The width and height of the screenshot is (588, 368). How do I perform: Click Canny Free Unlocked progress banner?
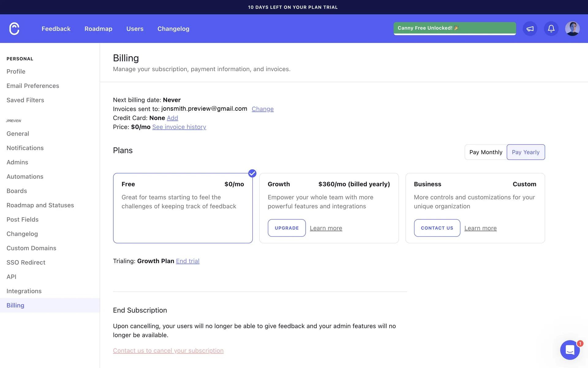tap(455, 29)
